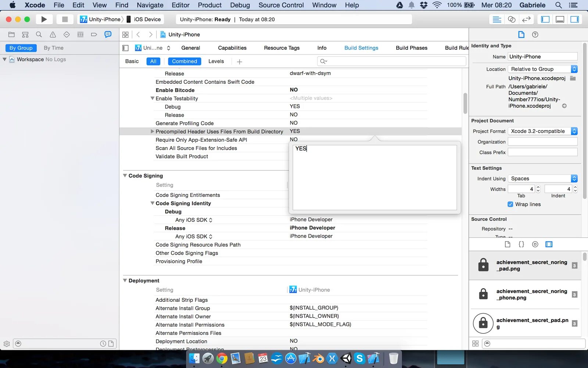Click the Organization text field
The image size is (588, 368).
[x=542, y=142]
